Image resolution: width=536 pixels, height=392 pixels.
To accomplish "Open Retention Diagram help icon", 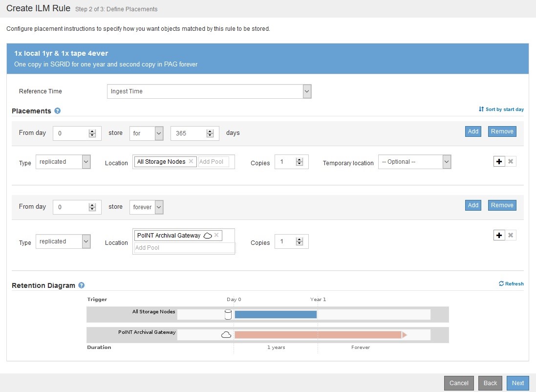I will 82,285.
